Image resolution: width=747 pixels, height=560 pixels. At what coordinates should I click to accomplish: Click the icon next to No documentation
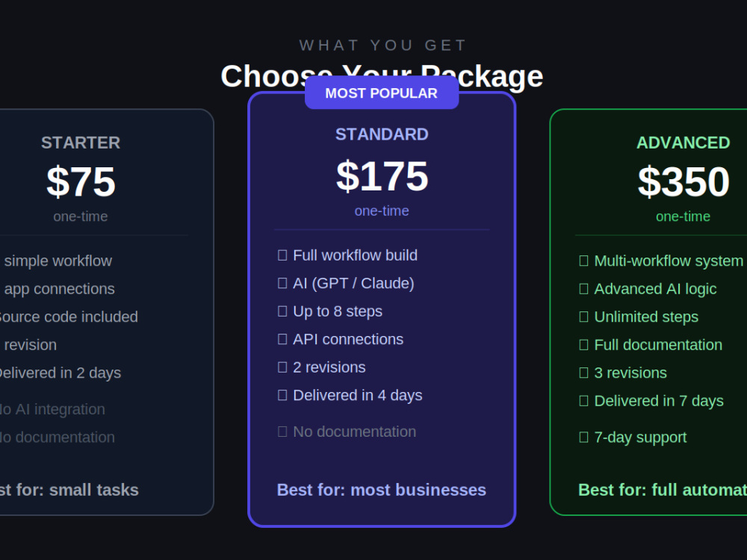click(282, 432)
